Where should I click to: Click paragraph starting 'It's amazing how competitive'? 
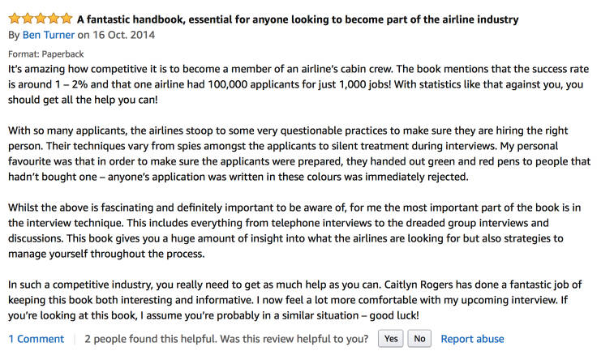[298, 84]
